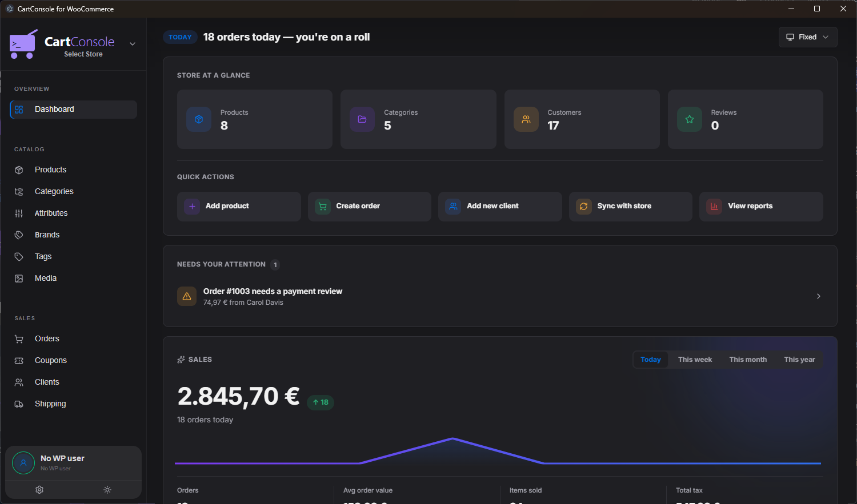
Task: Open View reports quick action
Action: tap(761, 206)
